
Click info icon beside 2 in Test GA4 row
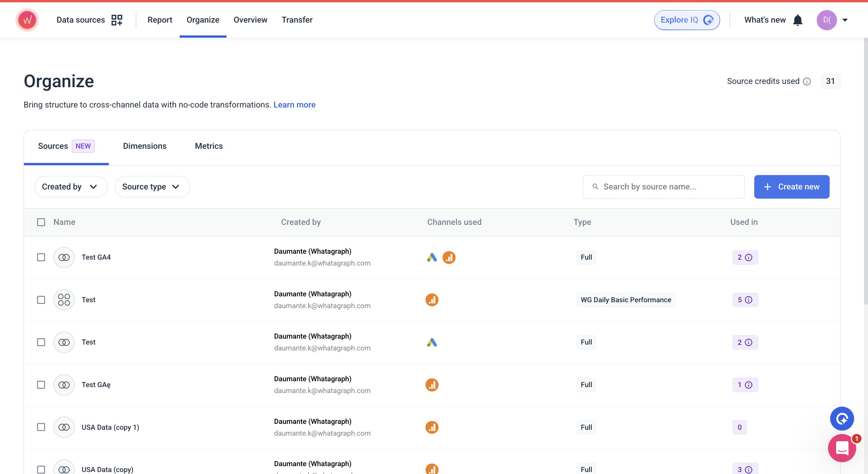coord(748,257)
